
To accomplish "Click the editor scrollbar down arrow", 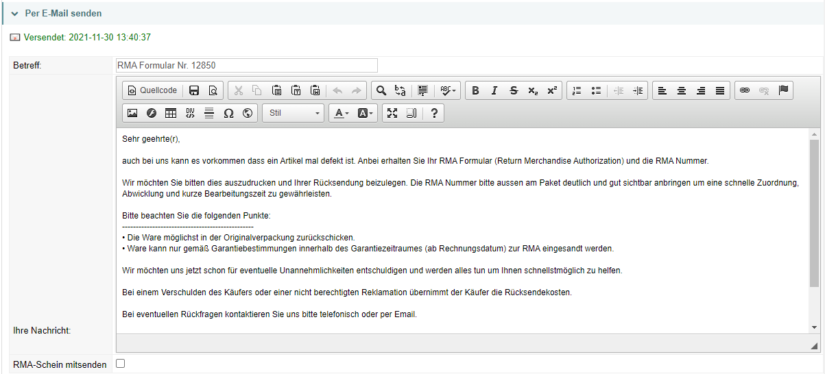I will click(814, 327).
